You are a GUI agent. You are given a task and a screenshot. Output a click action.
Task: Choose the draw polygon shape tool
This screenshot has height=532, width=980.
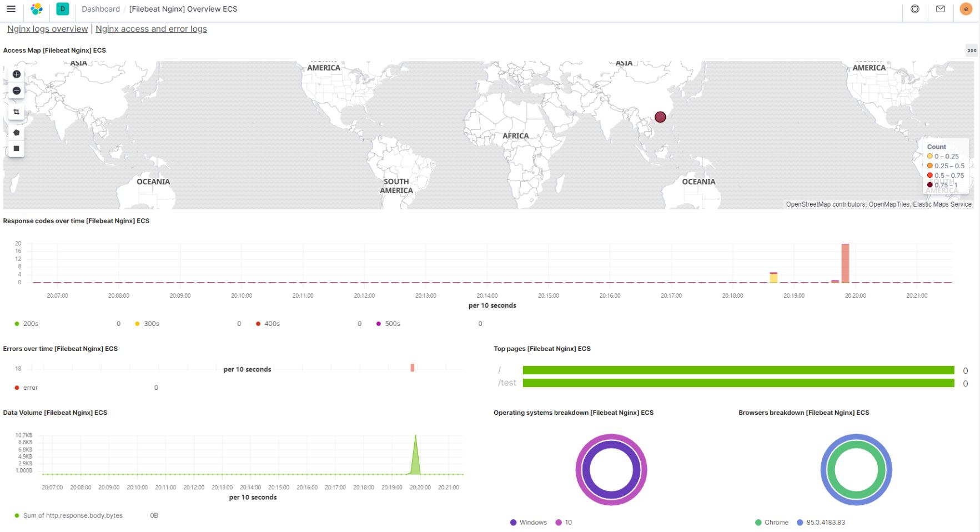tap(17, 133)
